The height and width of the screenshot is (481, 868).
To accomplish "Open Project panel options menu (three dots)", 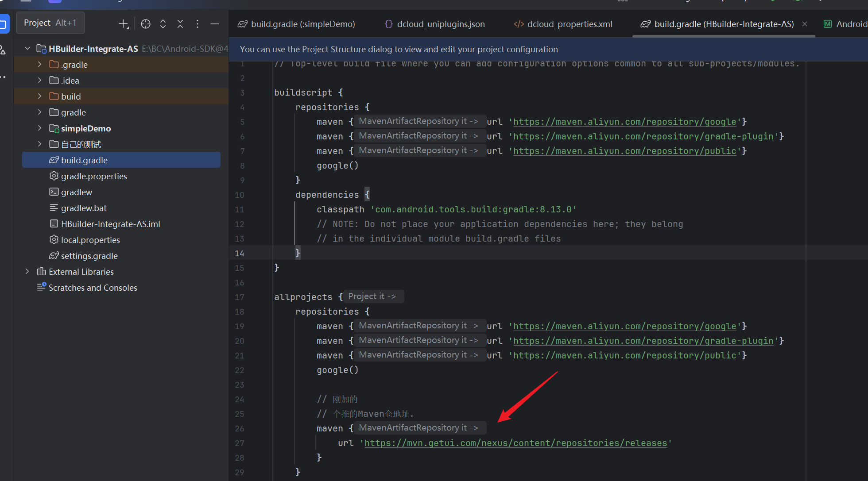I will [x=198, y=24].
